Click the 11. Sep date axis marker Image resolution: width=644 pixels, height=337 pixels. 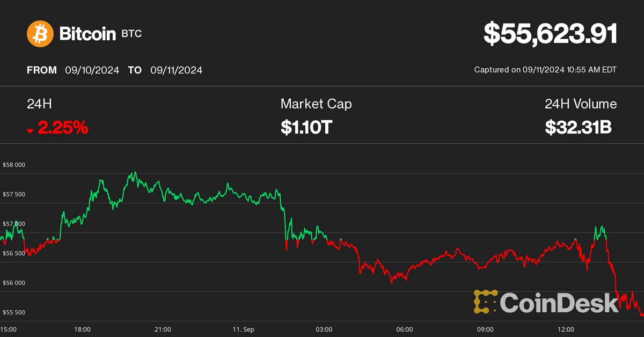(244, 329)
